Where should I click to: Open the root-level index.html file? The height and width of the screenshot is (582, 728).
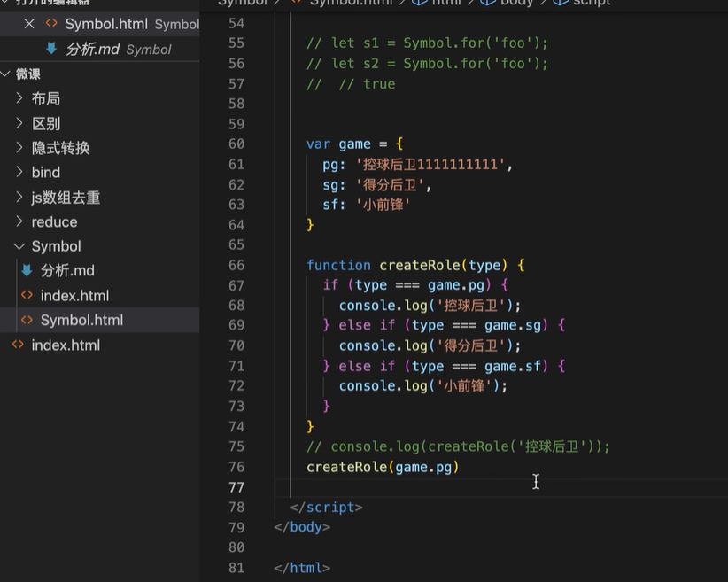66,345
